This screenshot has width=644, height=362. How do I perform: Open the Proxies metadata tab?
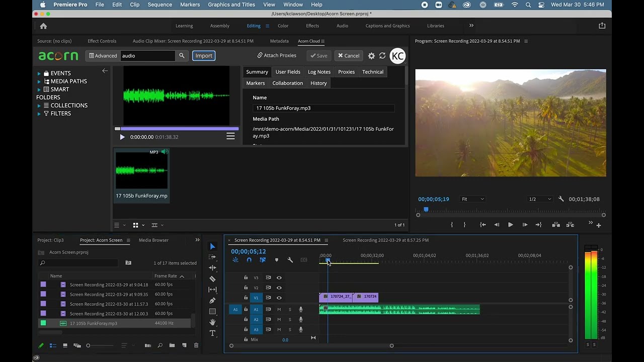[346, 72]
